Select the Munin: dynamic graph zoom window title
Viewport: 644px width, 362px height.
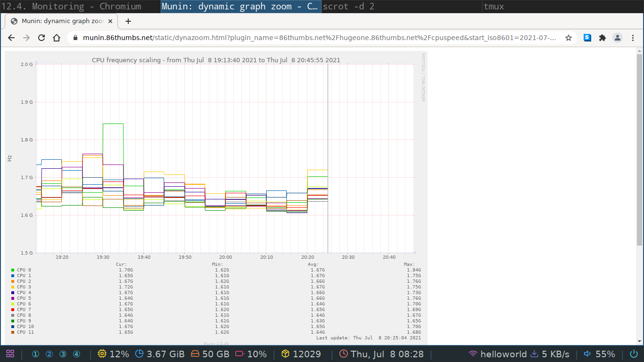[x=241, y=7]
